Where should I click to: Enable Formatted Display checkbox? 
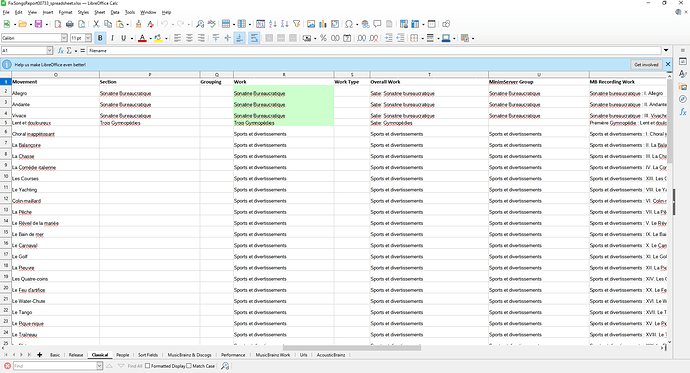click(147, 366)
